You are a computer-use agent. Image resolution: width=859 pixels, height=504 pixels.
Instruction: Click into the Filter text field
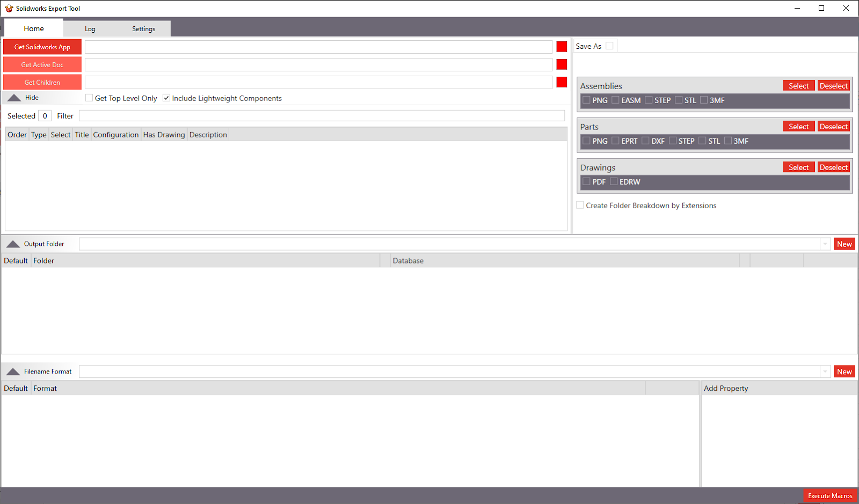click(x=322, y=116)
